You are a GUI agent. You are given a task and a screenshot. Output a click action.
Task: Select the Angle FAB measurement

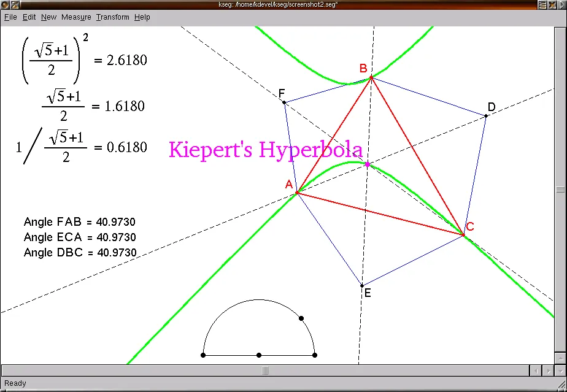coord(80,222)
